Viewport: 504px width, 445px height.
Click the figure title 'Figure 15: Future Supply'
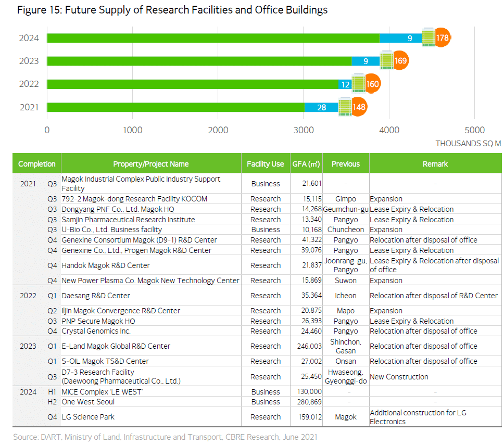pos(172,10)
